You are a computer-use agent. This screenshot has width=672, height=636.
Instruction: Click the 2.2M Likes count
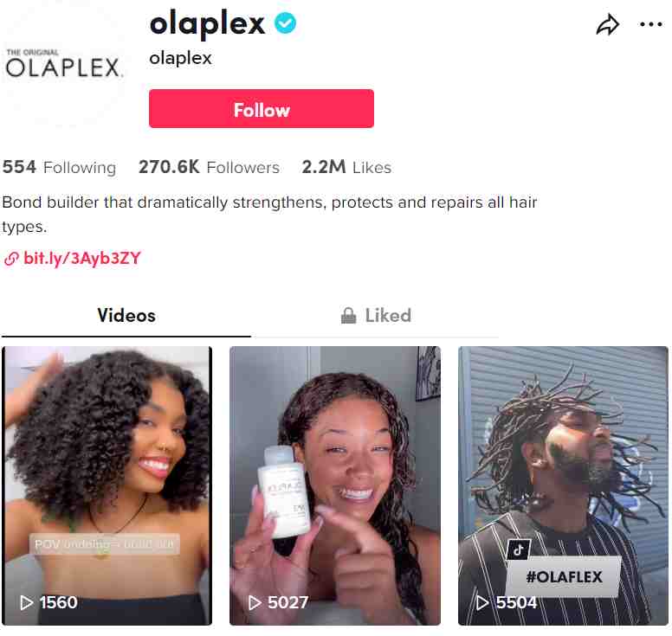(346, 167)
